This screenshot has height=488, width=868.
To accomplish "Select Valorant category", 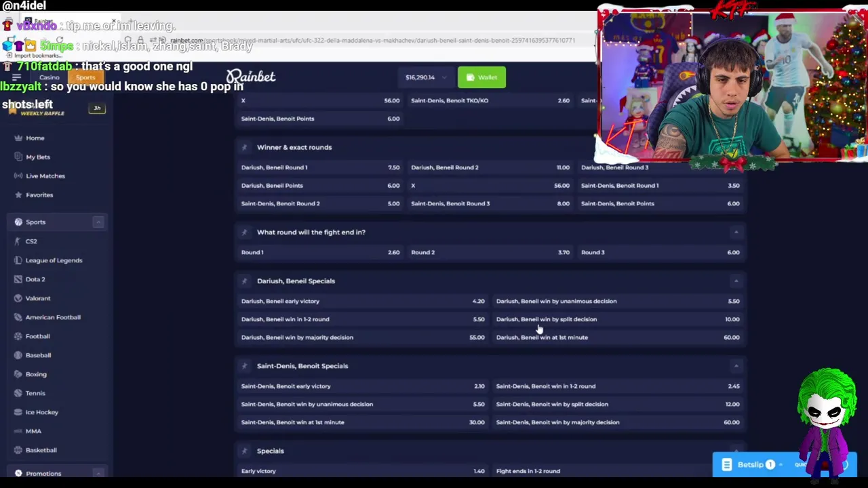I will point(38,298).
